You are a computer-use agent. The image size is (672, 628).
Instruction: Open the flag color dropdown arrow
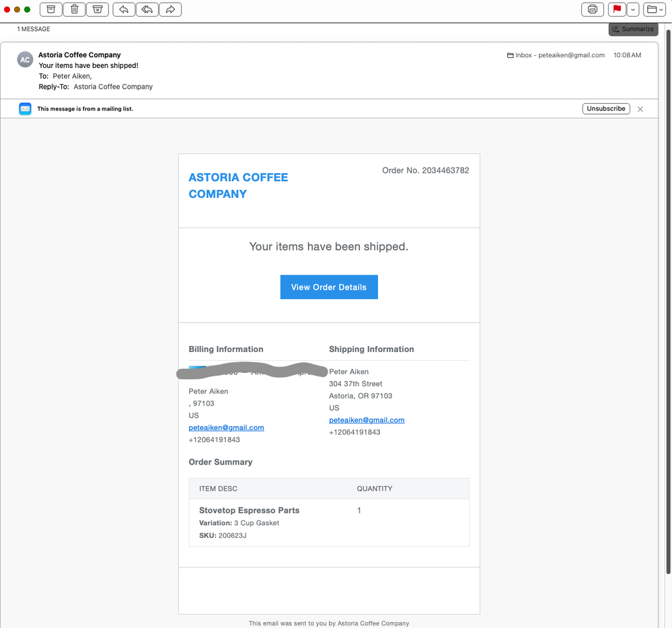click(632, 9)
